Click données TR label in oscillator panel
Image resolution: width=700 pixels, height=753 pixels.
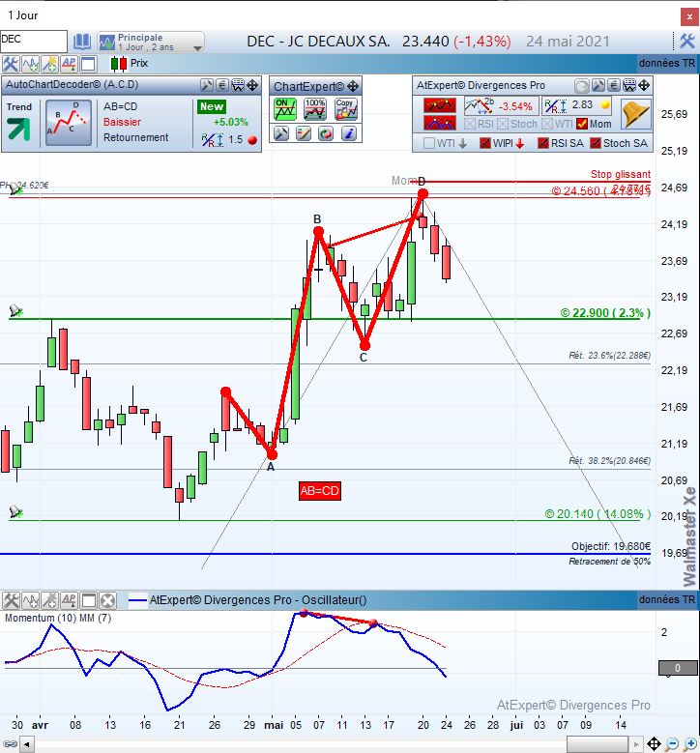pos(667,600)
